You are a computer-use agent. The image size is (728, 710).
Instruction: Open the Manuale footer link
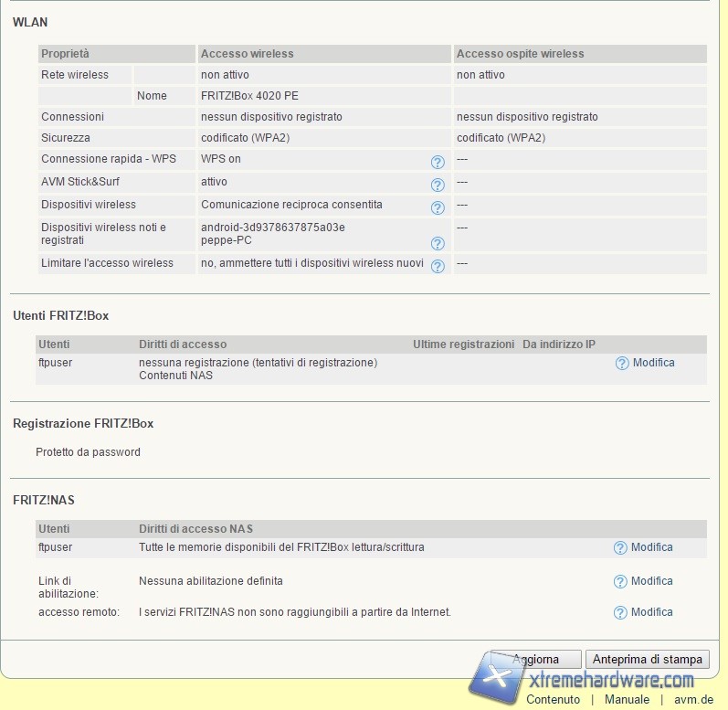pyautogui.click(x=627, y=699)
